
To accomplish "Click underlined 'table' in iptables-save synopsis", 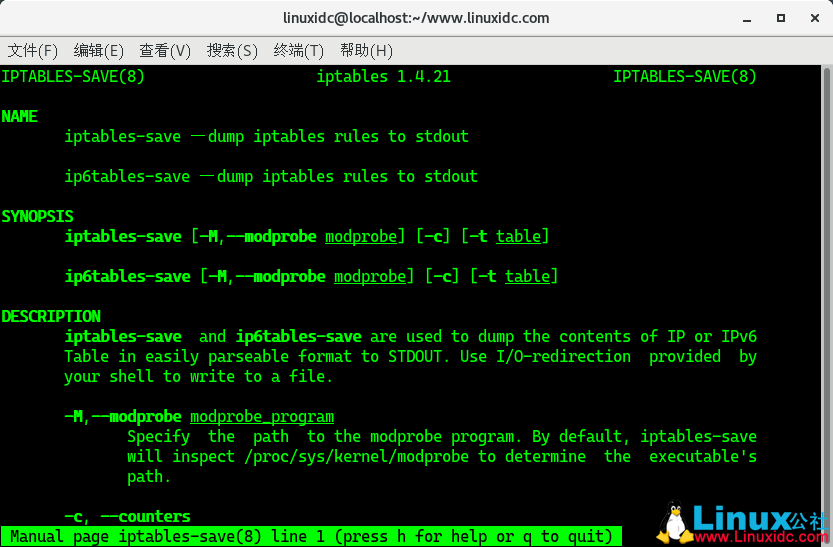I will pos(518,236).
